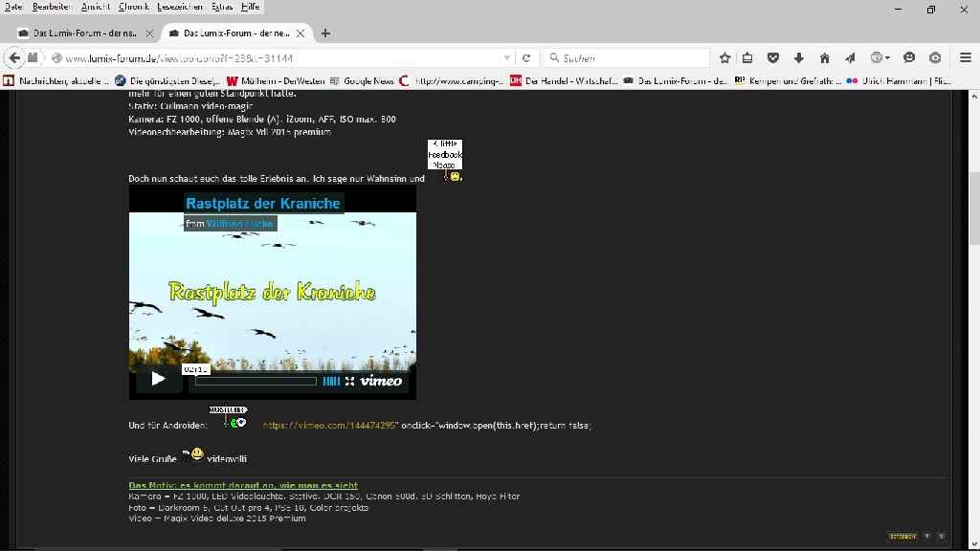
Task: Open Das Lumix-Forum bookmark
Action: [x=675, y=81]
